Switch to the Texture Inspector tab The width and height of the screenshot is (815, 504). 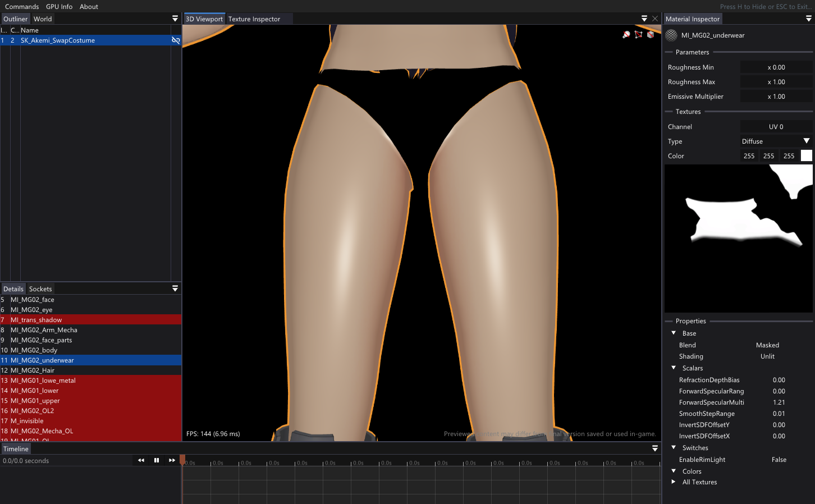point(254,19)
